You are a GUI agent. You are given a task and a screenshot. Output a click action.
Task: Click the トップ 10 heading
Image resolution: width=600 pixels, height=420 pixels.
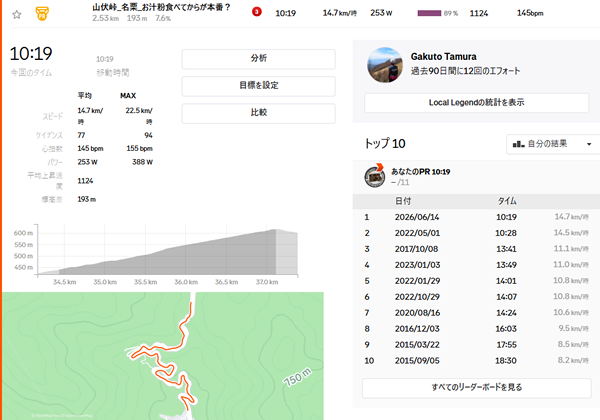point(385,143)
